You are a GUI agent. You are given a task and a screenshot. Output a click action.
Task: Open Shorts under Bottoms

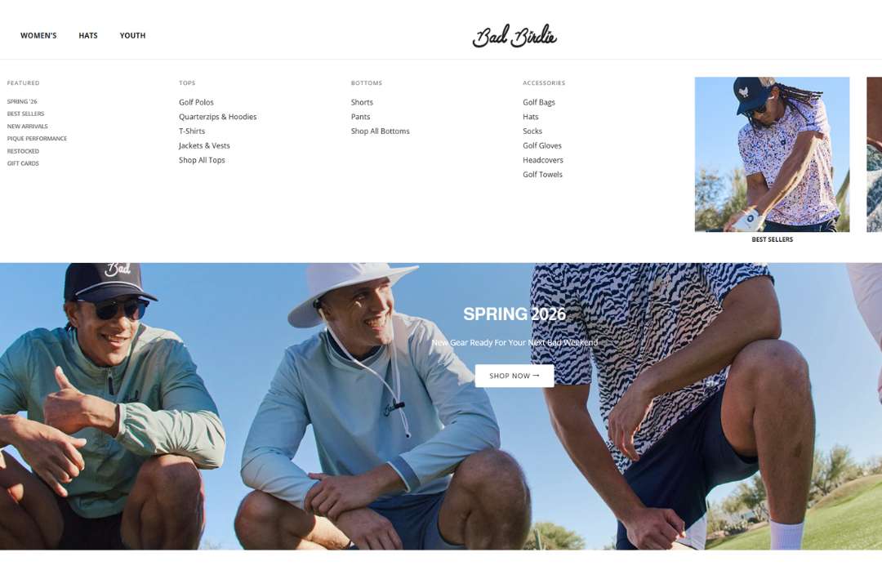point(362,102)
